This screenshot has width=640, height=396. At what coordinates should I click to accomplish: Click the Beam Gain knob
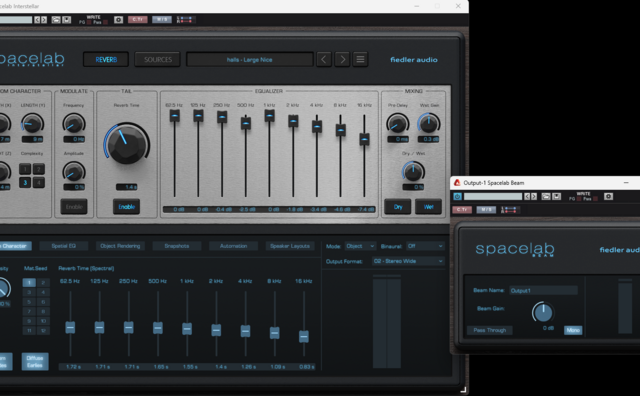[x=543, y=313]
